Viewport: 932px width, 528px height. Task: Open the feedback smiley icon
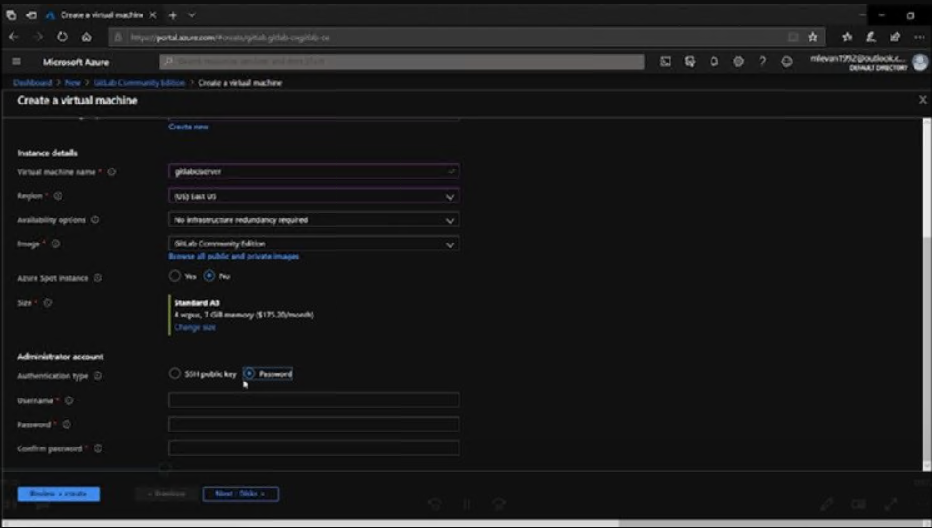tap(786, 62)
